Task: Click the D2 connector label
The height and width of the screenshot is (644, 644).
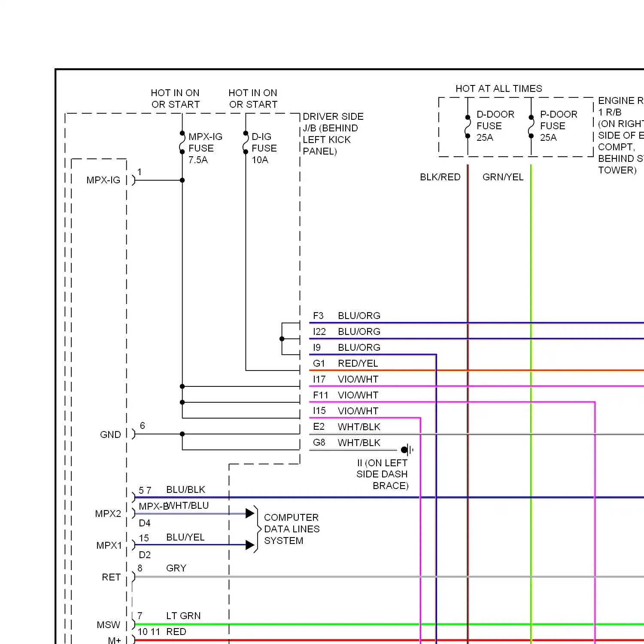Action: (145, 555)
